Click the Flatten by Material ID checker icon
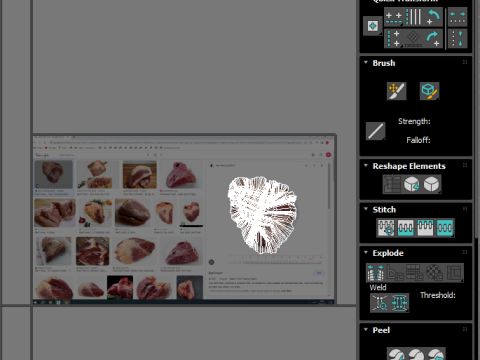The image size is (480, 360). click(434, 273)
